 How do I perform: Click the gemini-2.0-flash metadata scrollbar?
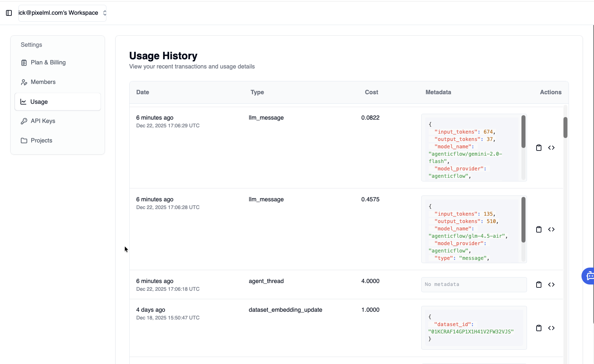point(523,132)
